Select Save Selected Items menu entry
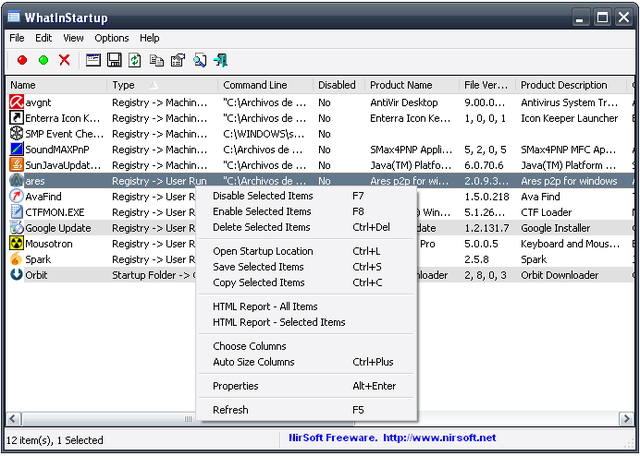The image size is (640, 456). (307, 267)
